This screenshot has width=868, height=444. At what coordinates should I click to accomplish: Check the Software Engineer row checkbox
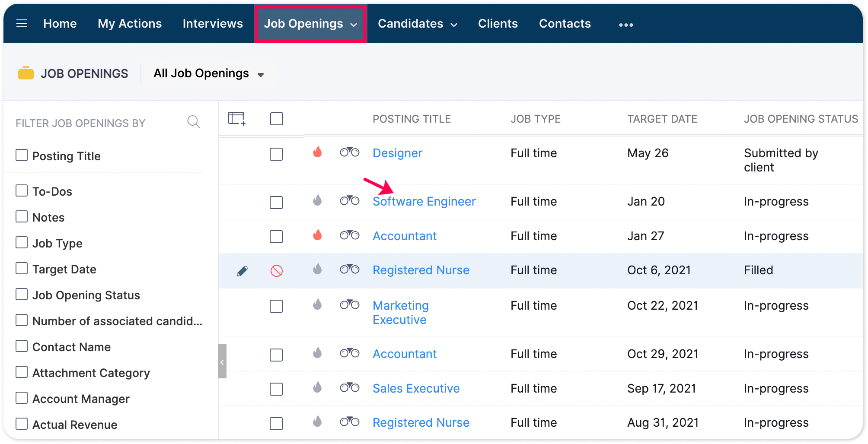(x=276, y=203)
